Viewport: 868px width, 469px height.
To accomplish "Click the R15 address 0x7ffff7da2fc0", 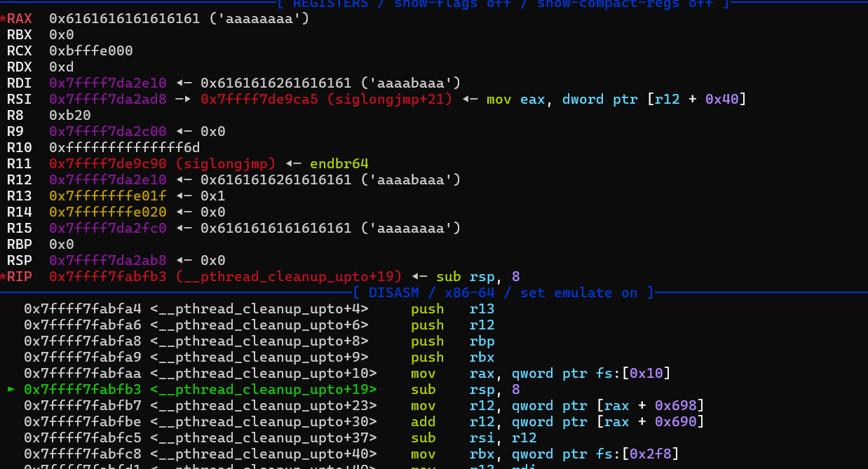I will click(x=107, y=229).
